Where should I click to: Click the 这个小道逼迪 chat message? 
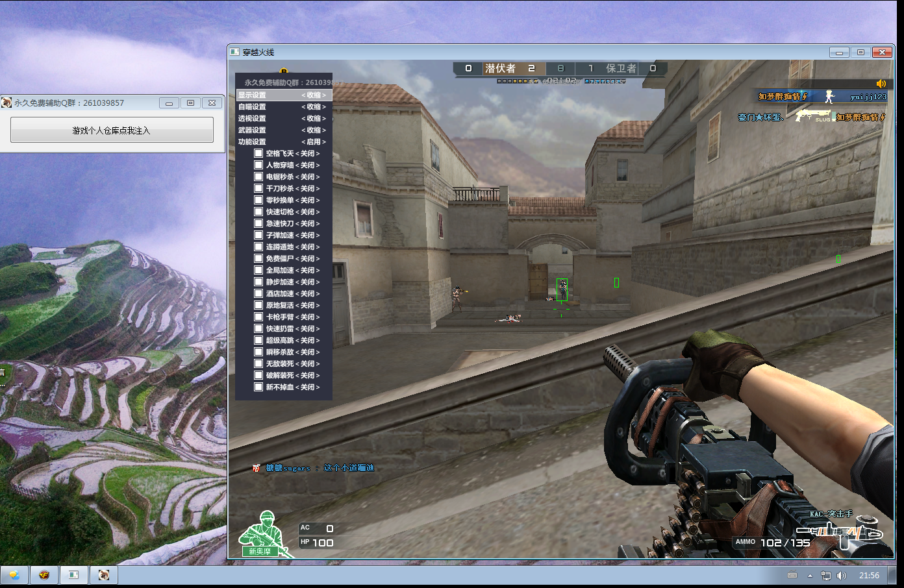[349, 468]
